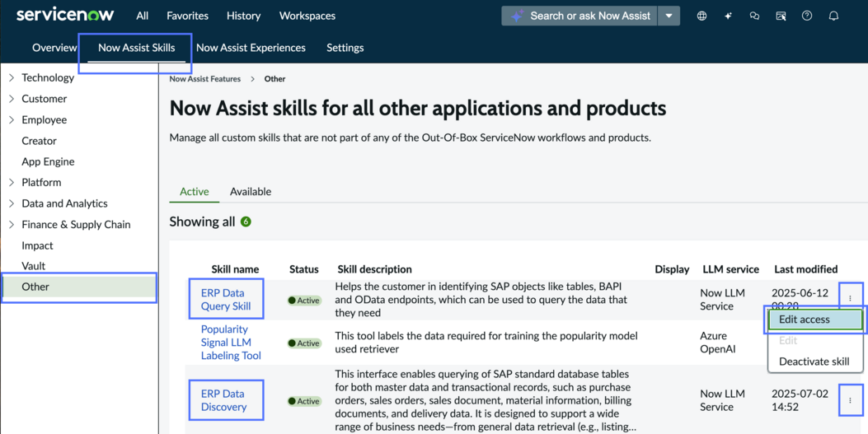The image size is (868, 434).
Task: Open the Favorites menu
Action: pos(188,16)
